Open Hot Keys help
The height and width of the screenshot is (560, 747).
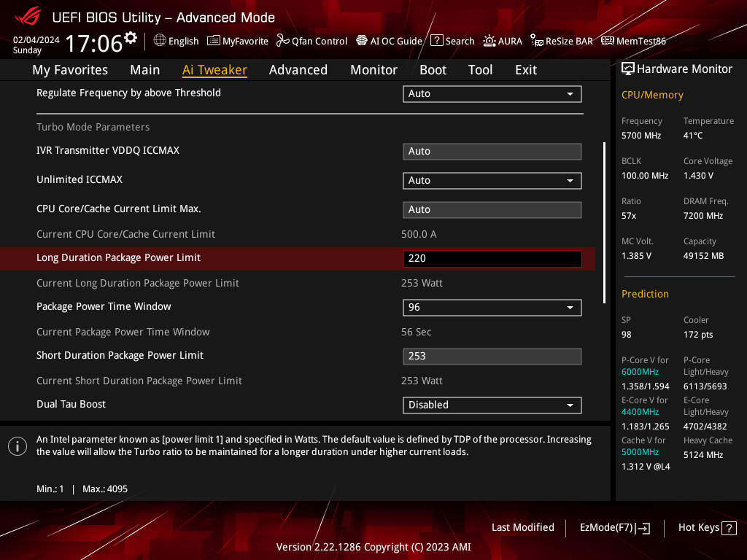coord(707,528)
